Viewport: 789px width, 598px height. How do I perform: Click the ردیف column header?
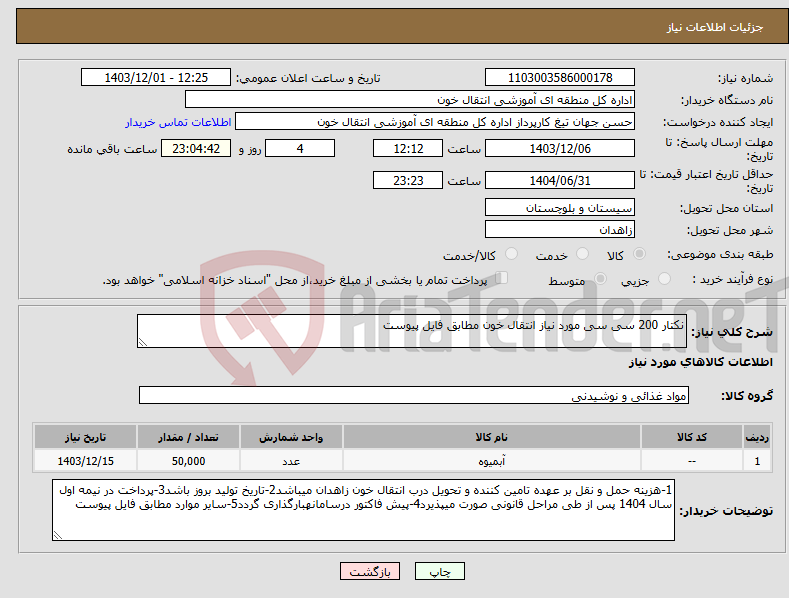[757, 437]
